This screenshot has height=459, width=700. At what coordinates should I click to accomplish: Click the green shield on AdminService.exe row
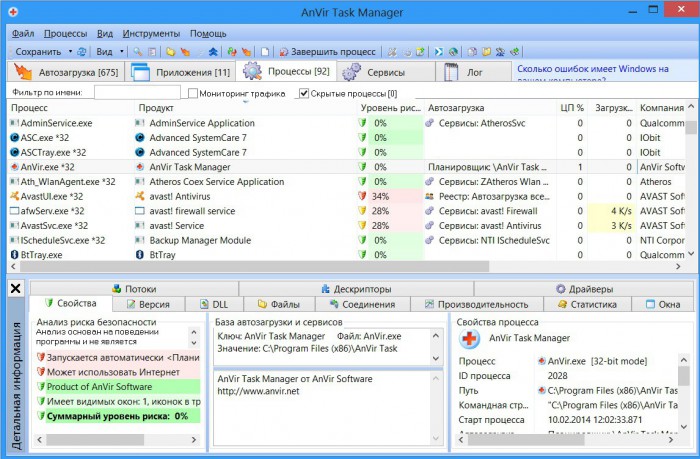point(362,123)
